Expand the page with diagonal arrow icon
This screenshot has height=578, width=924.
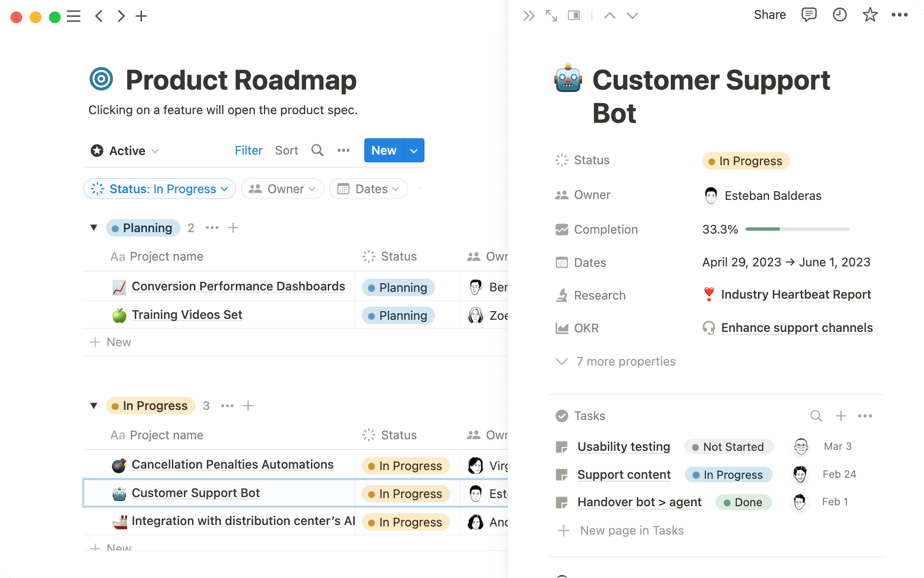pos(551,15)
